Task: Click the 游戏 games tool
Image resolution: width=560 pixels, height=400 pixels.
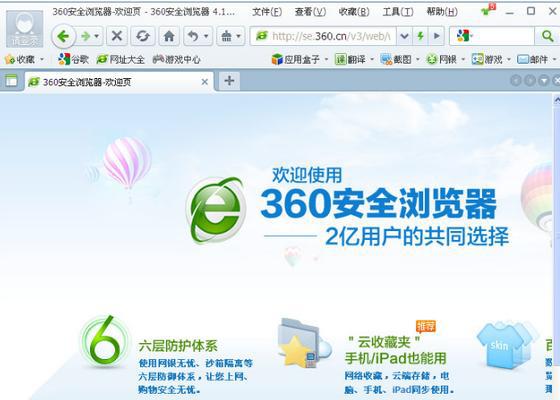Action: point(487,59)
